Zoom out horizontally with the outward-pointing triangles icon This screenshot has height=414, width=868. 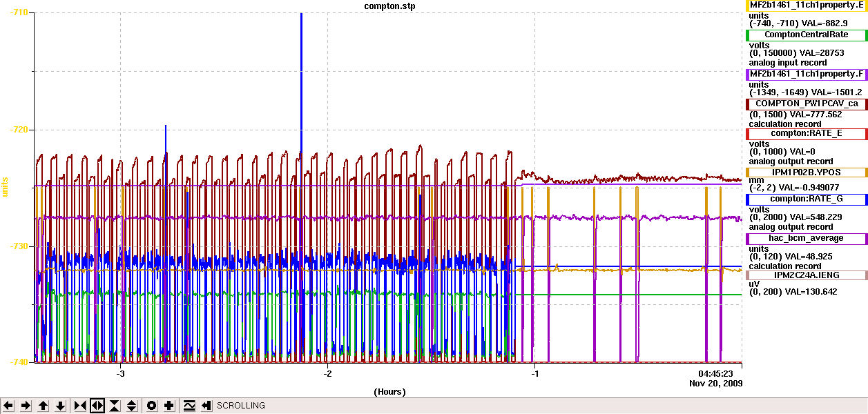click(x=97, y=406)
